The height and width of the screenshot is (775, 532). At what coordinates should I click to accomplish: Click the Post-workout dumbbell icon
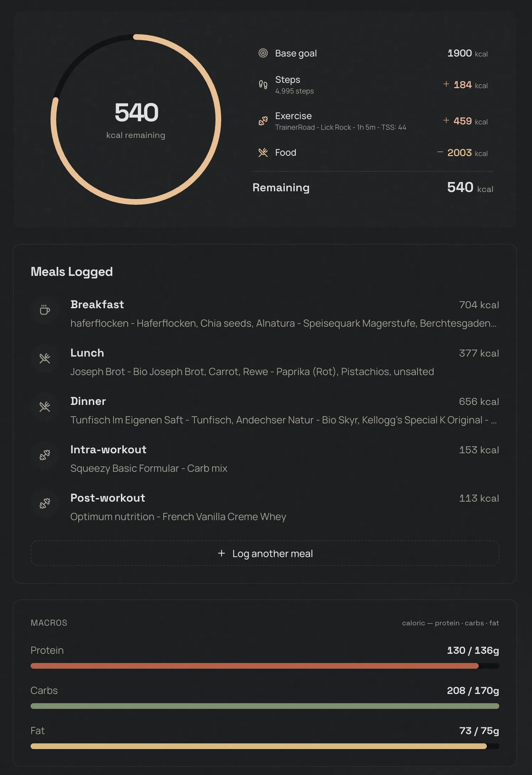click(x=45, y=503)
